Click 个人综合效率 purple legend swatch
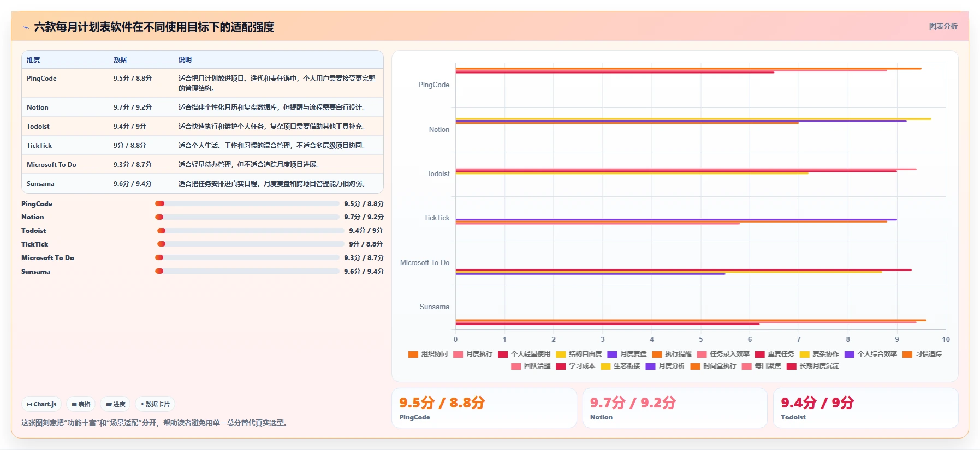980x450 pixels. pyautogui.click(x=849, y=354)
